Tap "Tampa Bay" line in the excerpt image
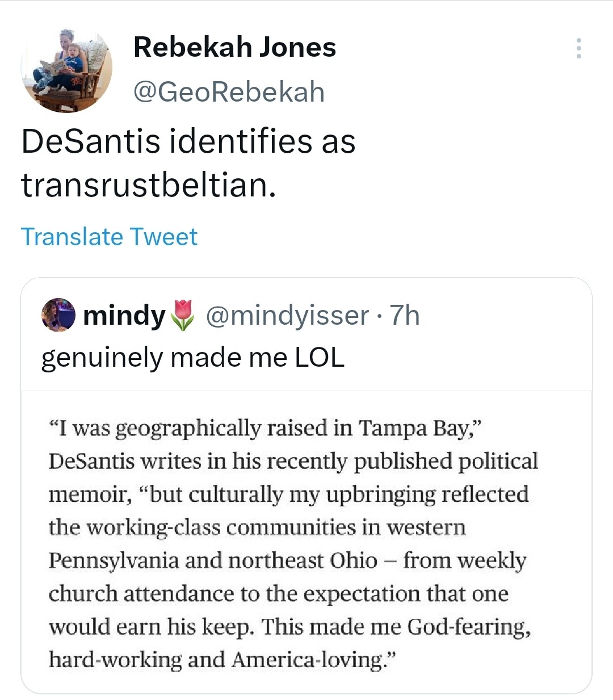This screenshot has height=700, width=613. click(x=266, y=429)
